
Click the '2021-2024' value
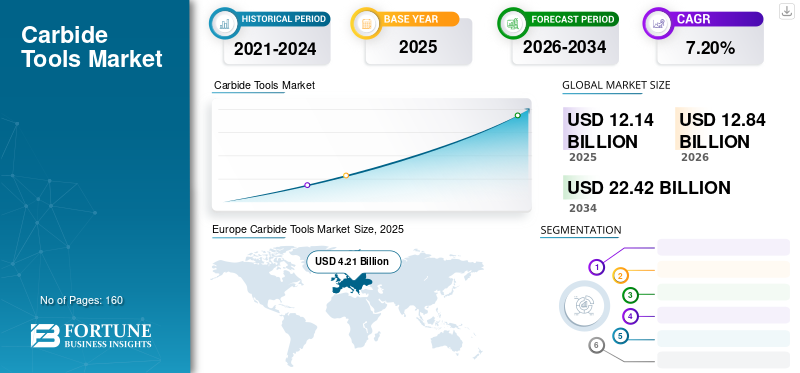[275, 49]
